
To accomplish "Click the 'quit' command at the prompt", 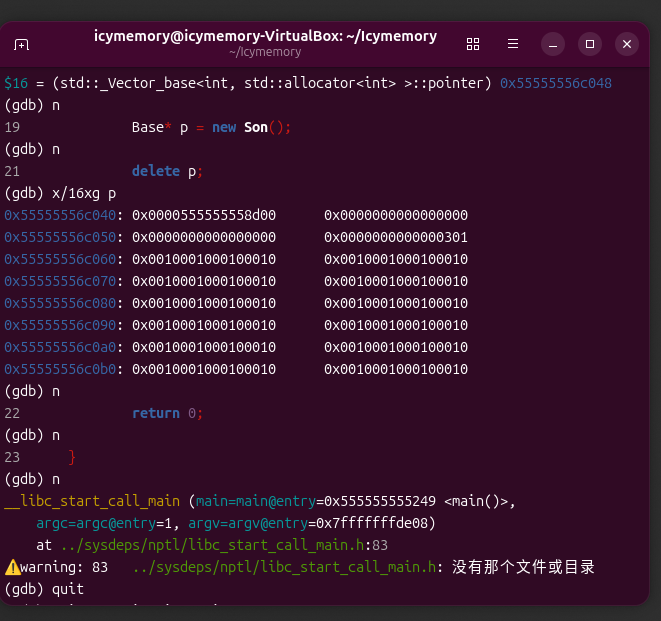I will click(x=68, y=589).
